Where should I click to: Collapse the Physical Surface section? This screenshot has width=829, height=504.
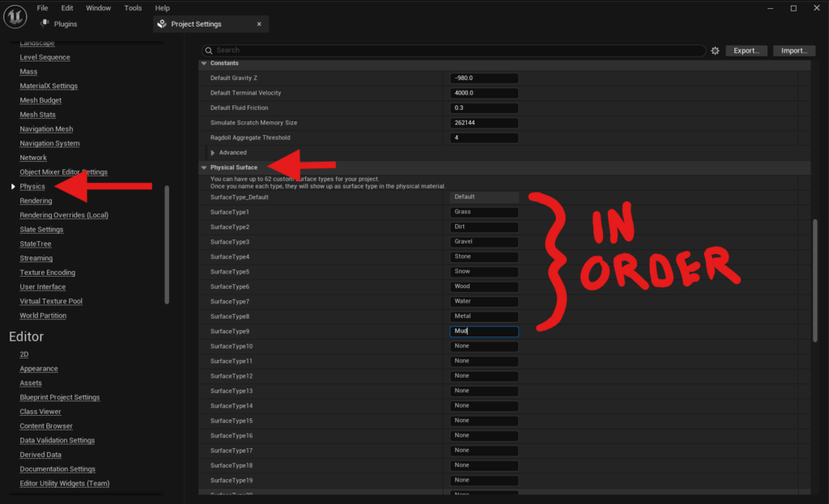click(204, 167)
